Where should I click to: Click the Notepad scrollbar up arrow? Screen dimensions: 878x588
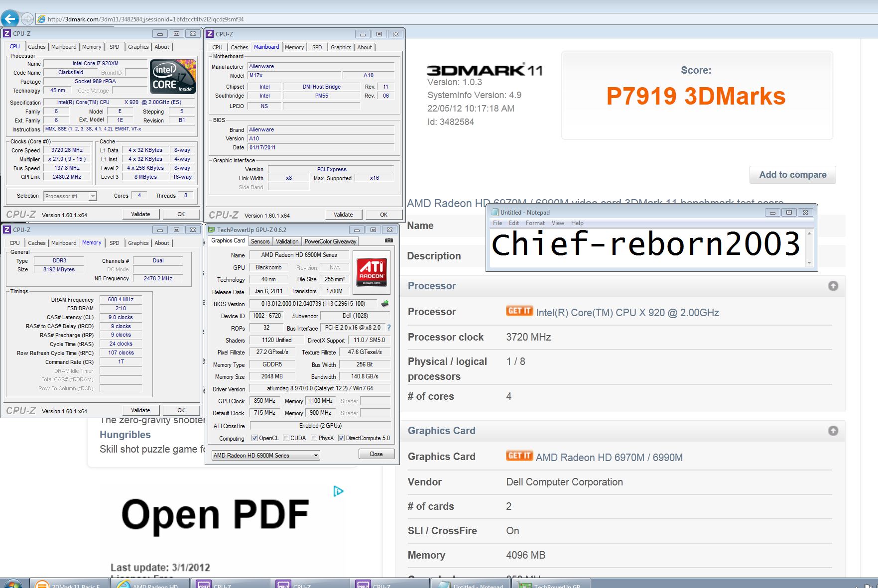point(809,234)
